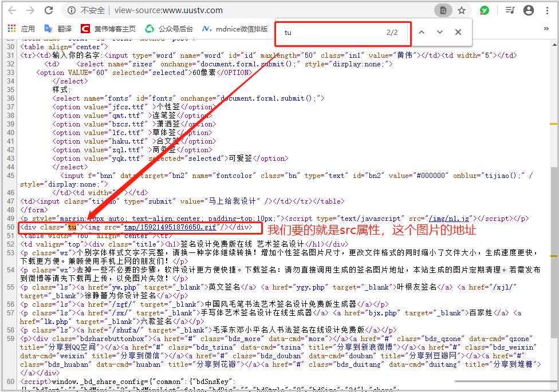The width and height of the screenshot is (559, 392).
Task: Reload the page with the refresh icon
Action: 49,10
